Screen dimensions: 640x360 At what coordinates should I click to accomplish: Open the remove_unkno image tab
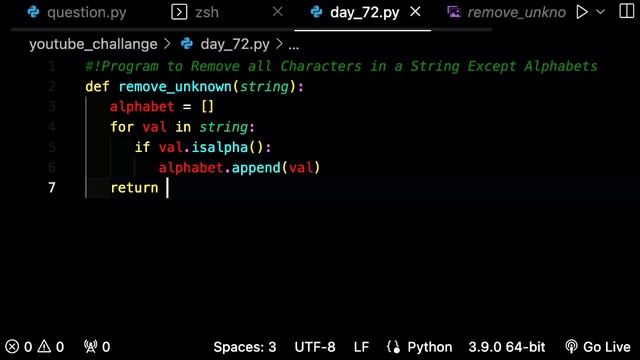pyautogui.click(x=516, y=13)
